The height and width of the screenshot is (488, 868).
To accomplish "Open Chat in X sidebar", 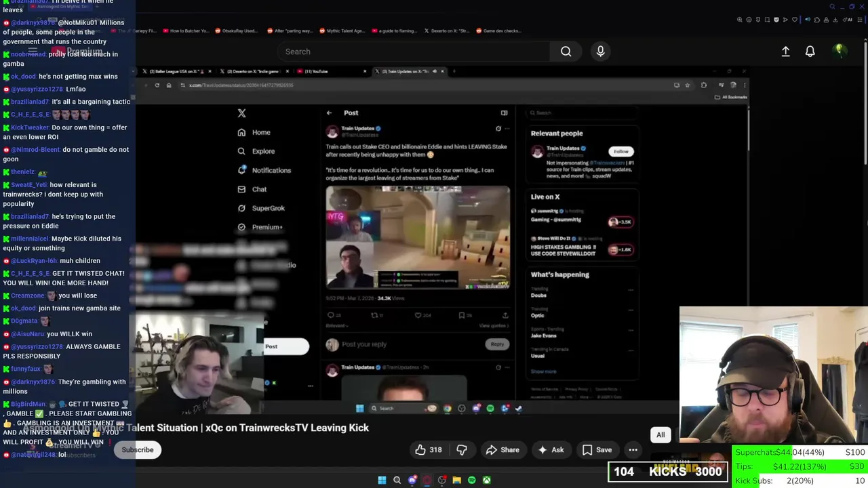I will (252, 189).
